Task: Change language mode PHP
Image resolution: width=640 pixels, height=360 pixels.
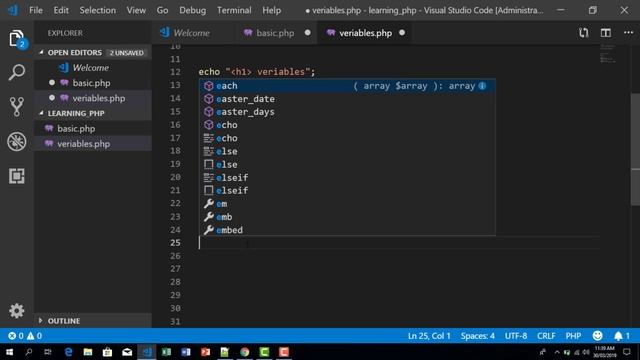Action: [573, 336]
